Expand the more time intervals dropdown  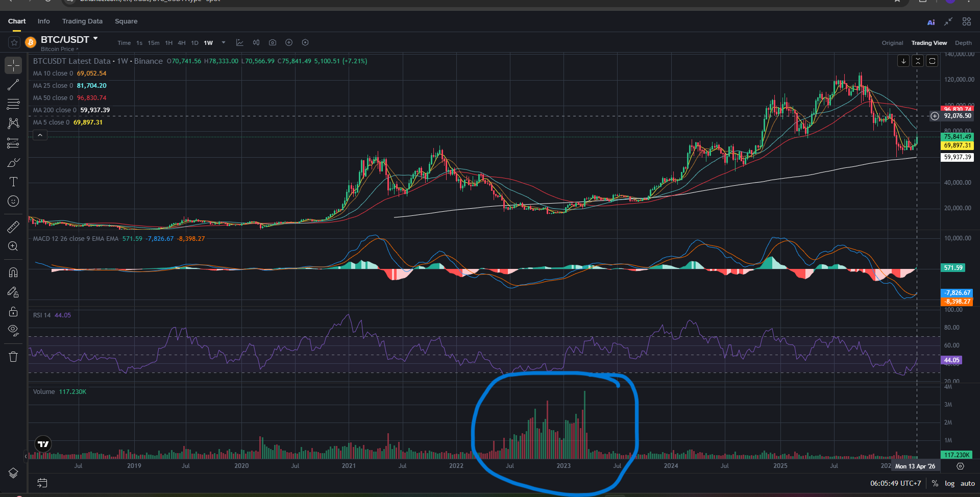point(224,43)
